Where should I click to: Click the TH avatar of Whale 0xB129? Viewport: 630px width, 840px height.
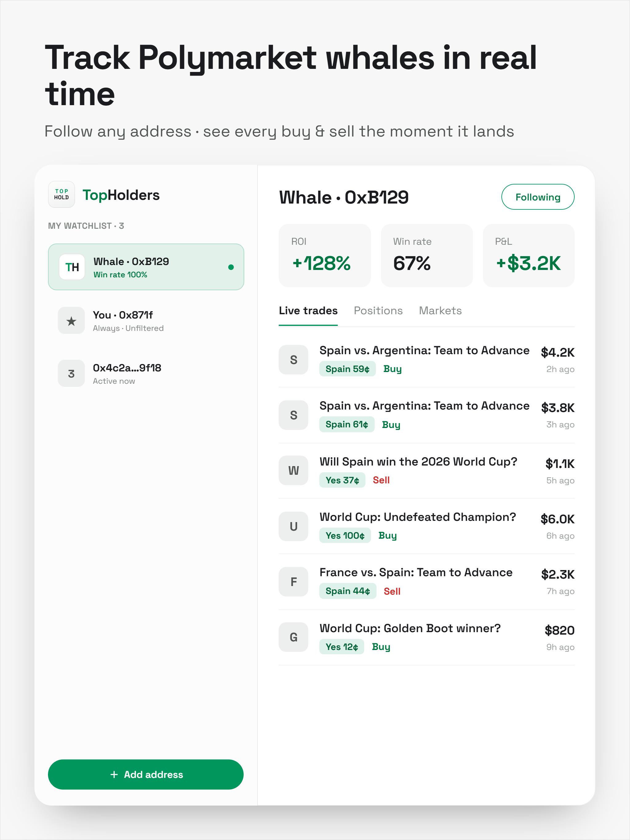tap(72, 267)
